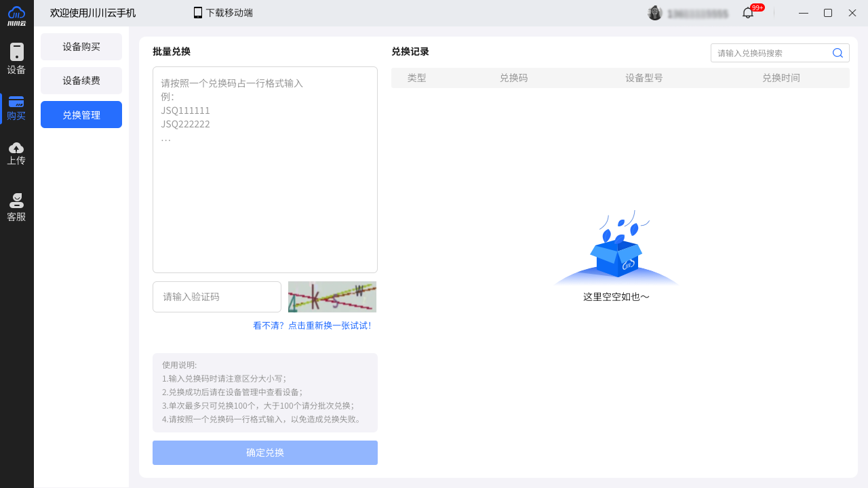The height and width of the screenshot is (488, 868).
Task: Click 下载移动端 phone download link
Action: tap(223, 13)
